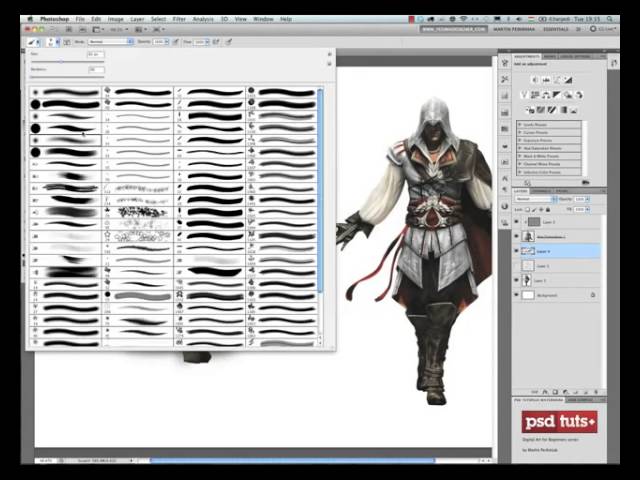The height and width of the screenshot is (480, 640).
Task: Expand the Levels Presets list
Action: click(x=519, y=125)
